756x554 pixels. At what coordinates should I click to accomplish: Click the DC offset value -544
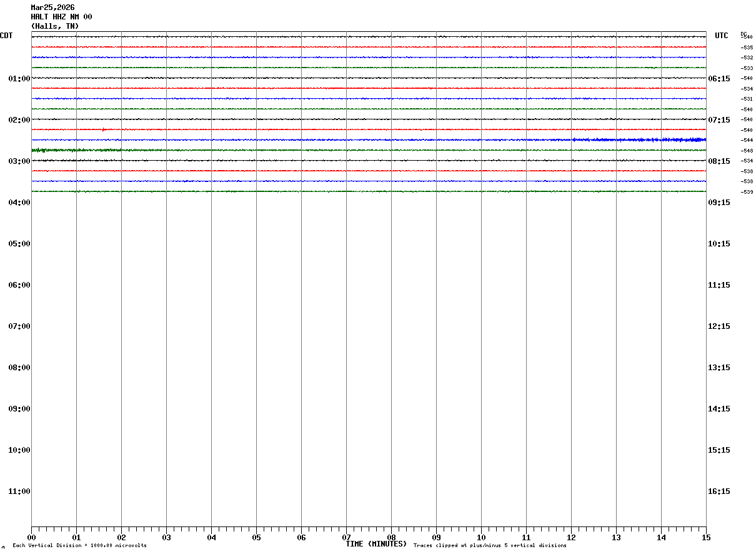click(747, 140)
